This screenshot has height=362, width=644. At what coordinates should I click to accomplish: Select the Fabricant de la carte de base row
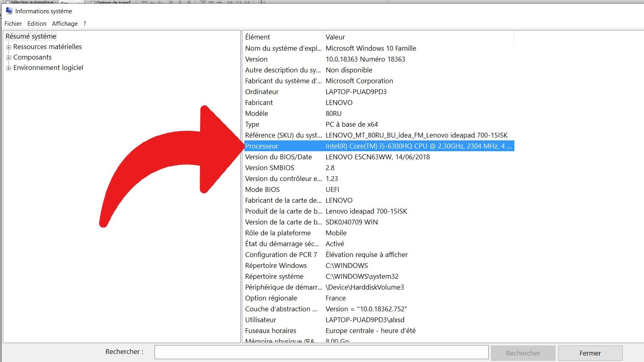tap(378, 200)
